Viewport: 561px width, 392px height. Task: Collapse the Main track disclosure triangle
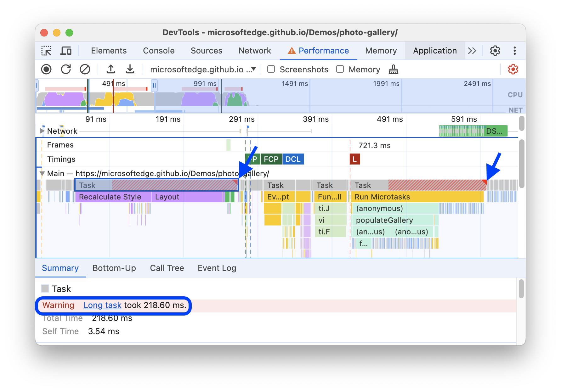[42, 173]
